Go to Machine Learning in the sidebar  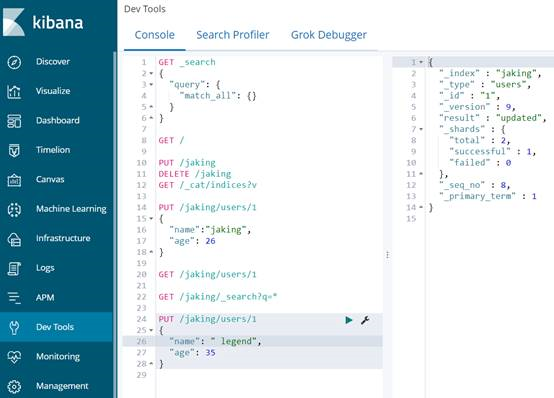(71, 209)
